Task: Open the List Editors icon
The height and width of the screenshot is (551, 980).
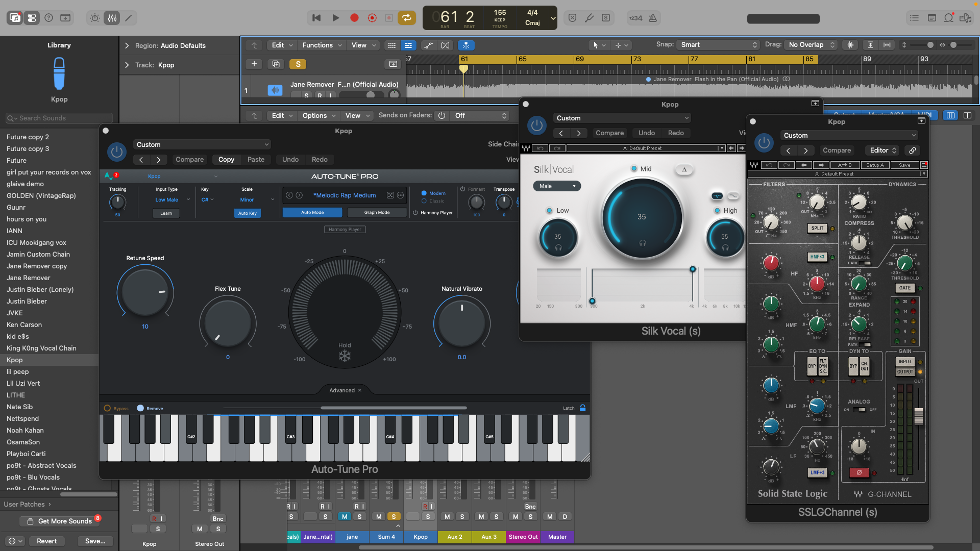Action: (914, 18)
